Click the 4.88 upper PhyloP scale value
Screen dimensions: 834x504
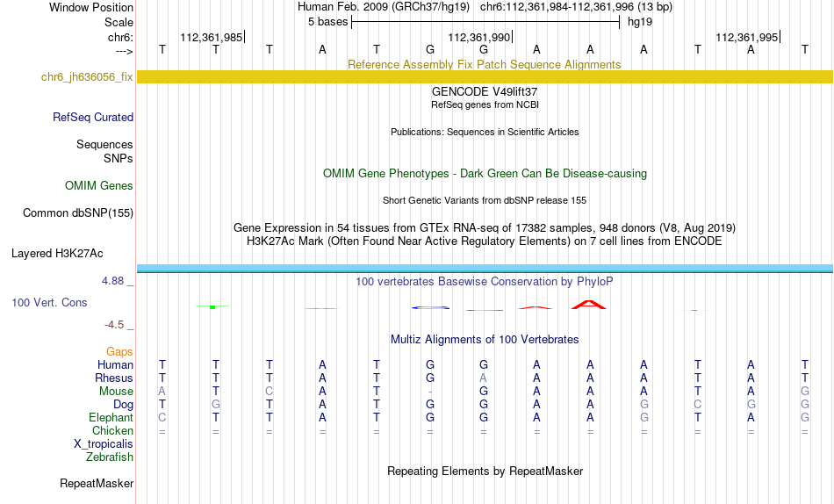coord(112,280)
